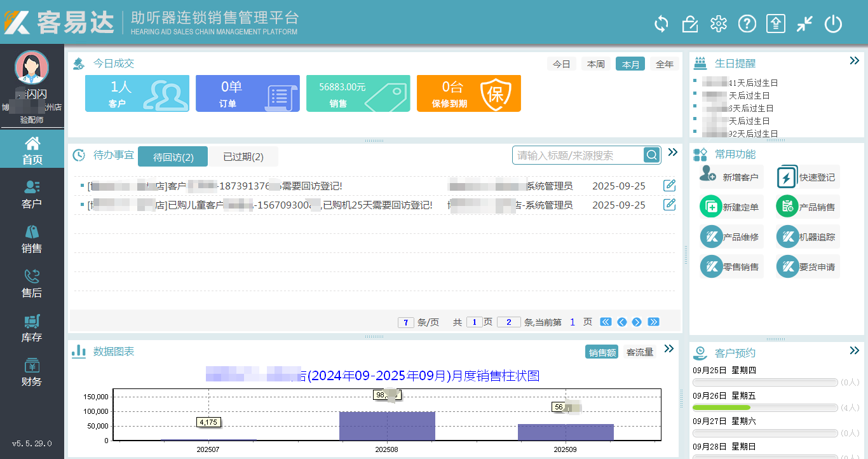This screenshot has width=868, height=459.
Task: Switch to 已过期(2) tab
Action: point(243,156)
